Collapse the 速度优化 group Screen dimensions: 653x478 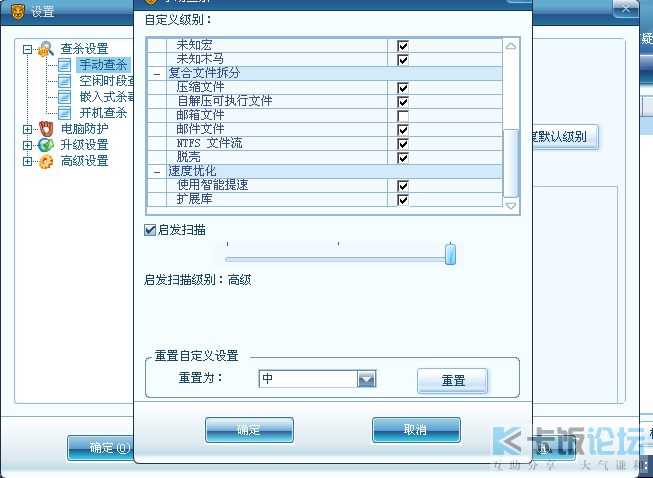click(157, 172)
